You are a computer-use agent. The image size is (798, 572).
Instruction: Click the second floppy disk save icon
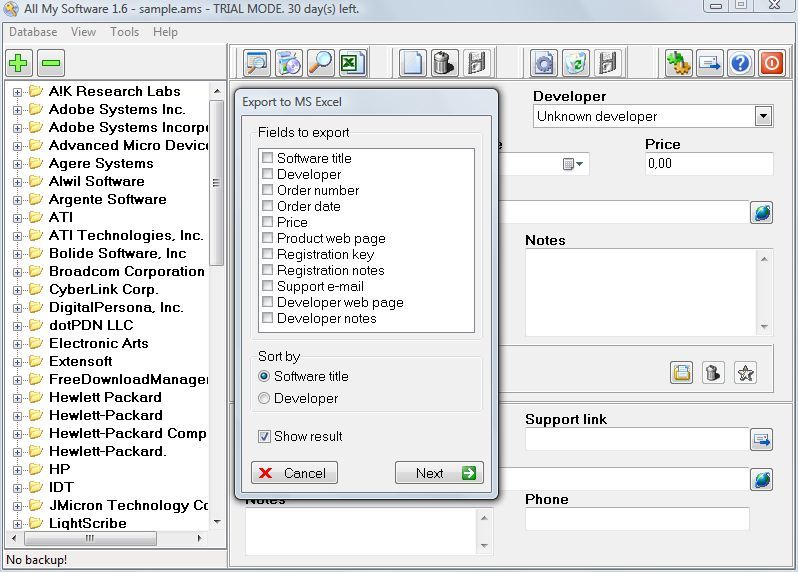(x=608, y=63)
